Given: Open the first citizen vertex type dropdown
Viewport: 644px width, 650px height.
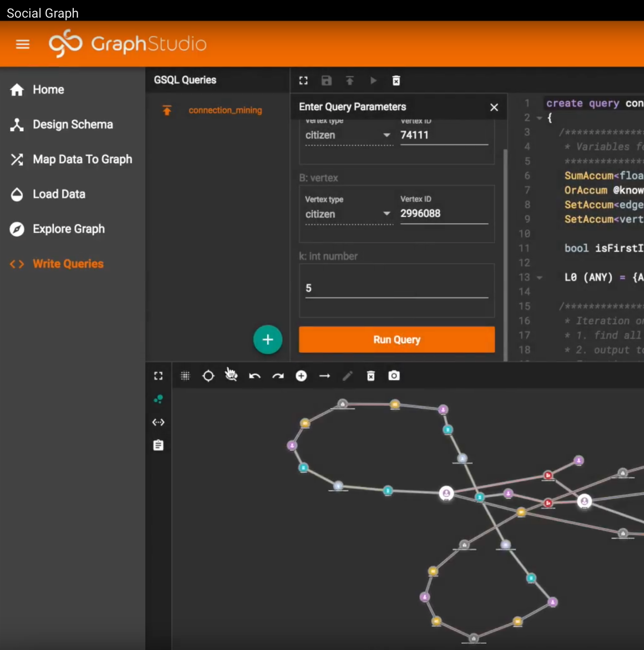Looking at the screenshot, I should coord(348,135).
